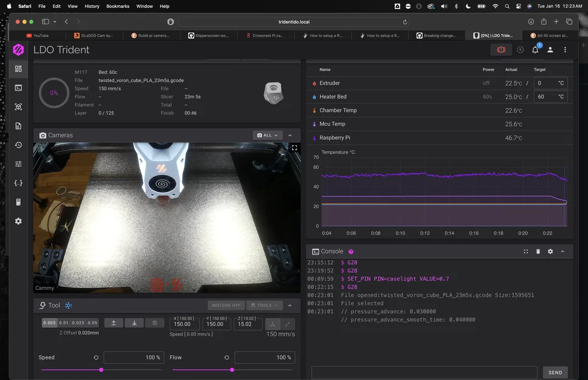
Task: Click the Extruder heater name
Action: click(x=329, y=83)
